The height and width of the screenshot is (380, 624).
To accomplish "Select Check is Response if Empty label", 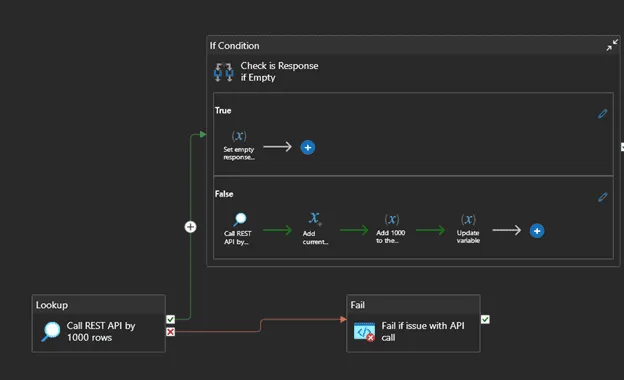I will 279,71.
